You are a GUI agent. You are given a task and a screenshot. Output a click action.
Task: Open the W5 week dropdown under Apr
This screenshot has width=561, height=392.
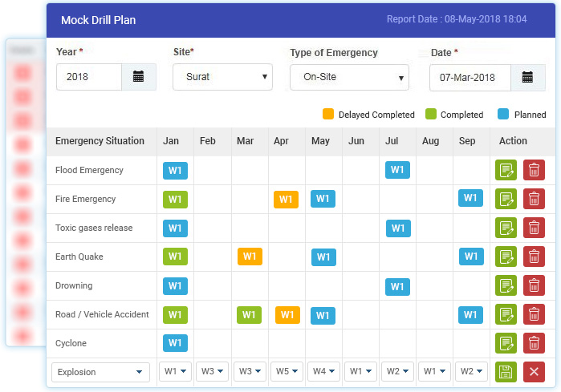[x=287, y=372]
